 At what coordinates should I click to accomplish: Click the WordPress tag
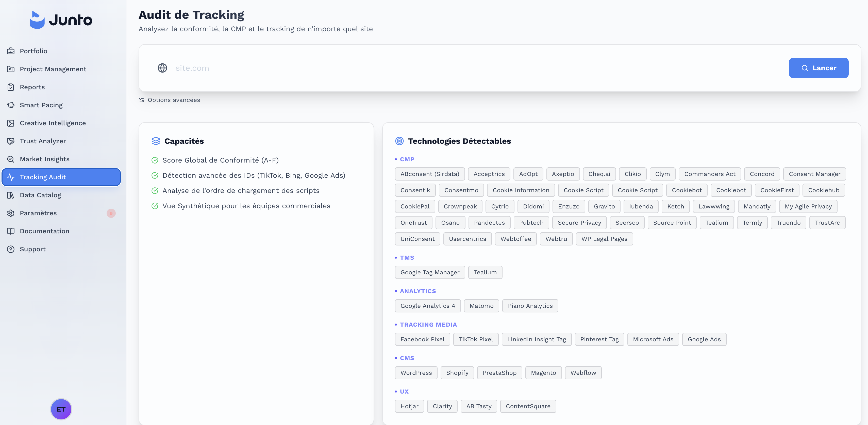416,373
